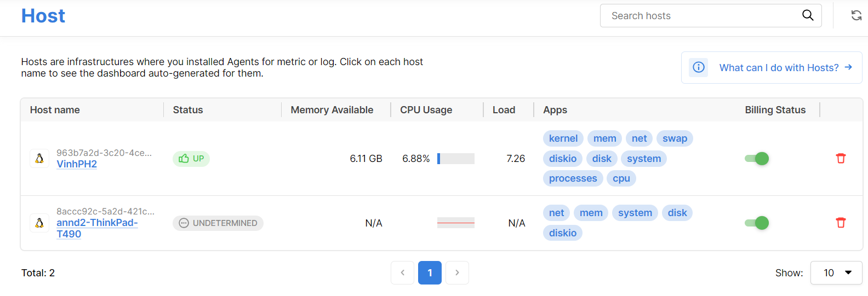This screenshot has width=868, height=296.
Task: Open the "What can I do with Hosts?" link
Action: point(779,68)
